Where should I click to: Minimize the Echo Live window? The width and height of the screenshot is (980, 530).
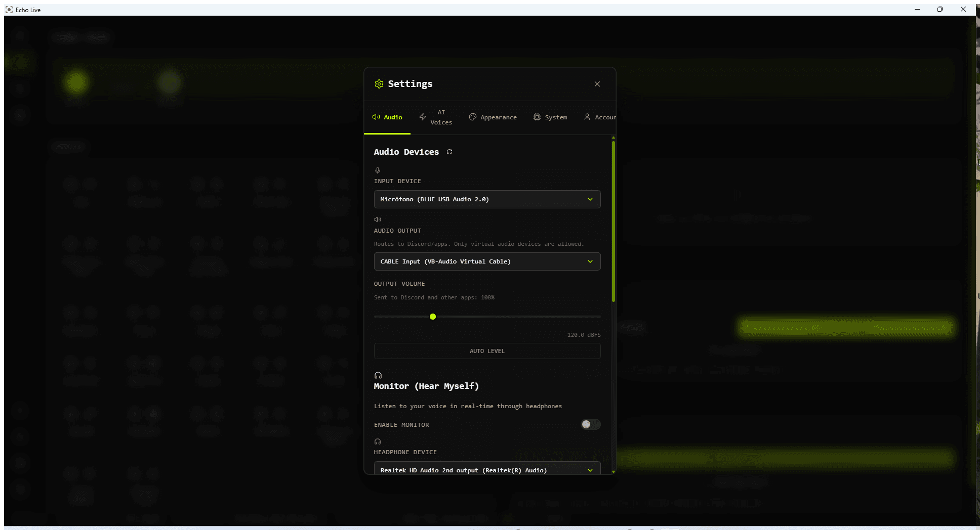(917, 9)
